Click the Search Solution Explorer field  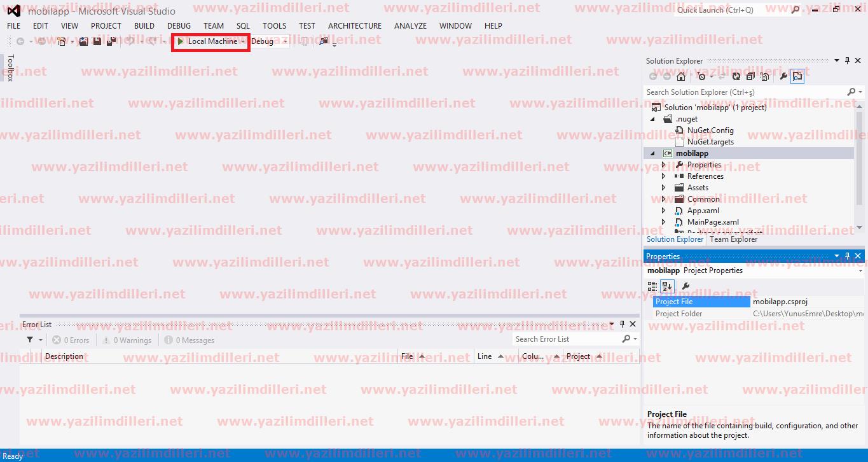pos(744,92)
